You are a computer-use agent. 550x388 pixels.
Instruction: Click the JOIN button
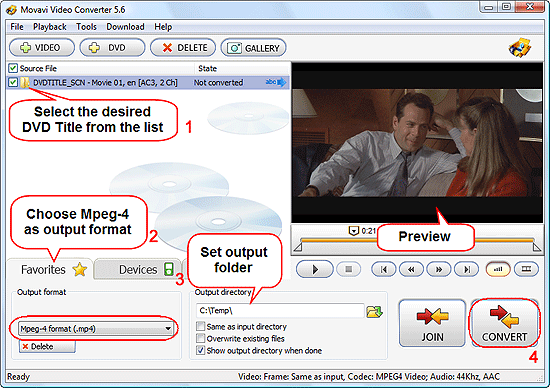pyautogui.click(x=432, y=323)
